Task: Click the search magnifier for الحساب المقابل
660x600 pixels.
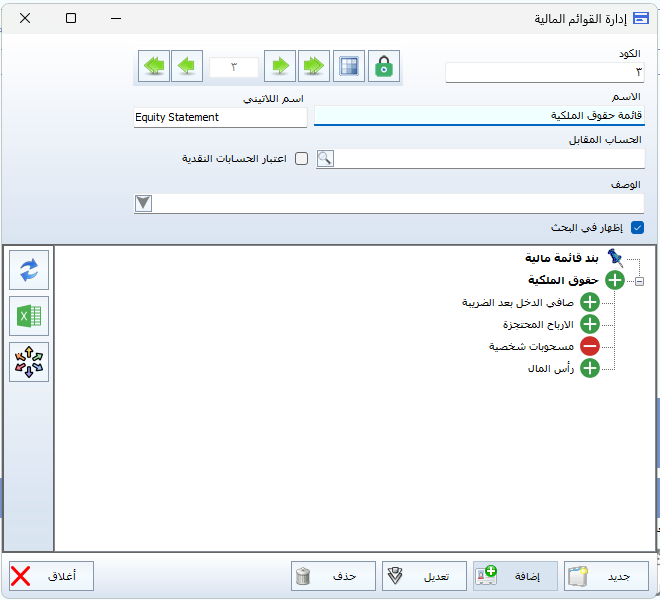Action: [325, 159]
